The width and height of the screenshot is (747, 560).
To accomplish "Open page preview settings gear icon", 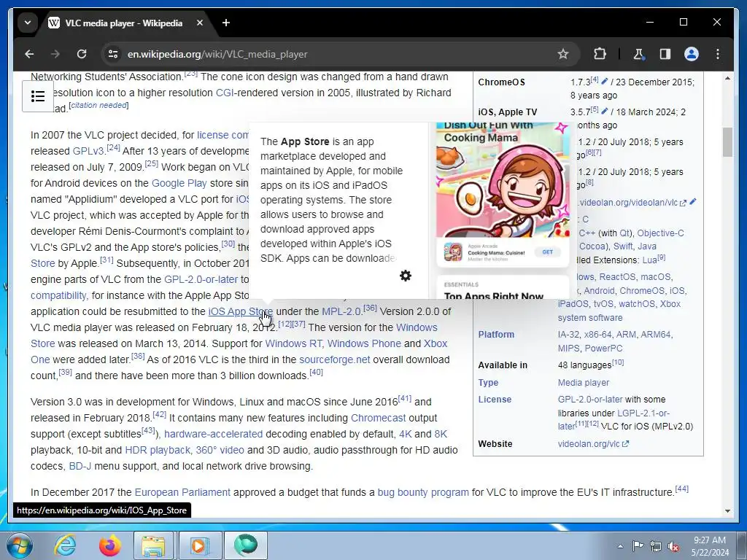I will 406,276.
